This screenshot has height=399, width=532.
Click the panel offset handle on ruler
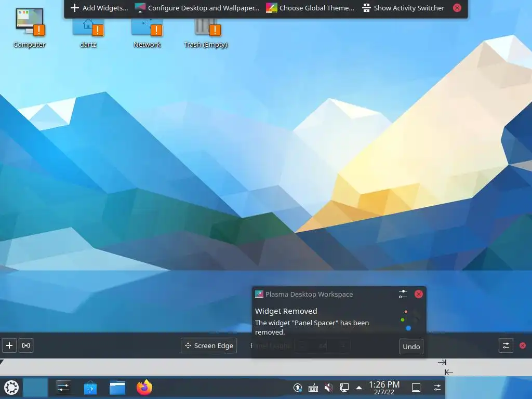tap(2, 362)
